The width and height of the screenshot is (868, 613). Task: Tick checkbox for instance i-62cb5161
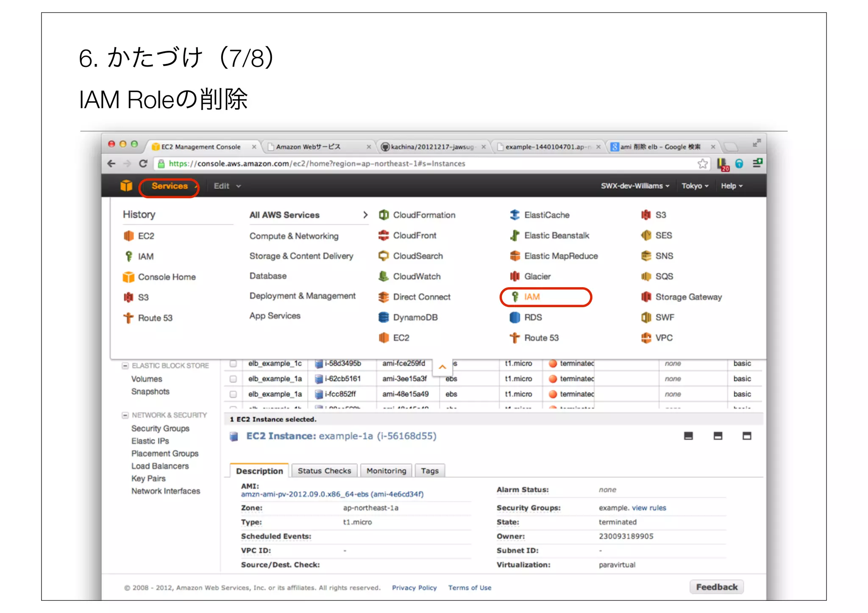point(233,379)
